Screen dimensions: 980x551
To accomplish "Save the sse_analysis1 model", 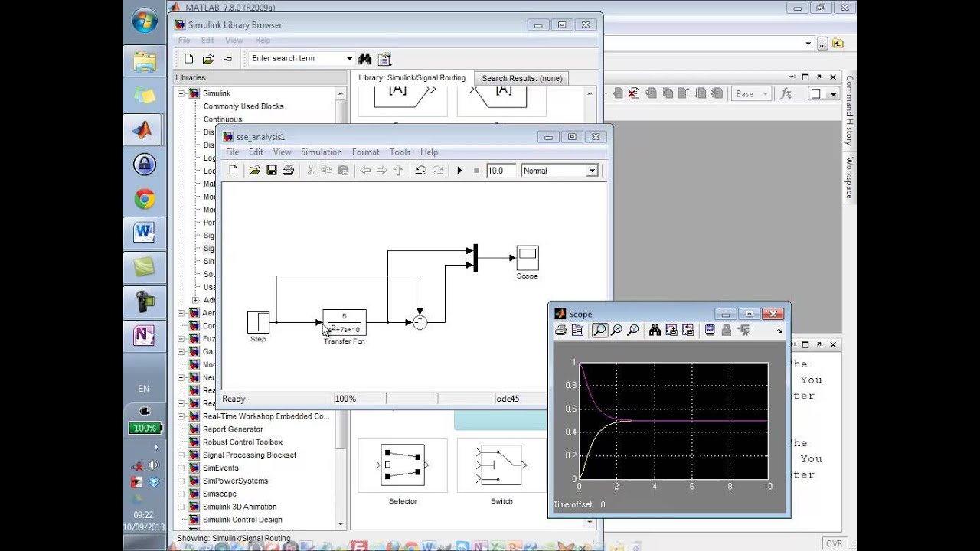I will (x=271, y=171).
